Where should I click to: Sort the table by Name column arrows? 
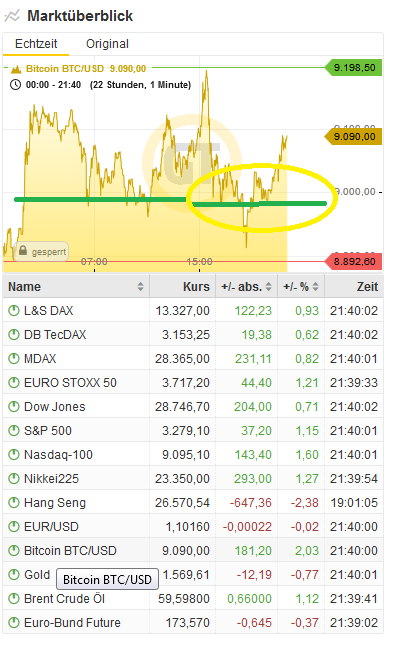(140, 287)
